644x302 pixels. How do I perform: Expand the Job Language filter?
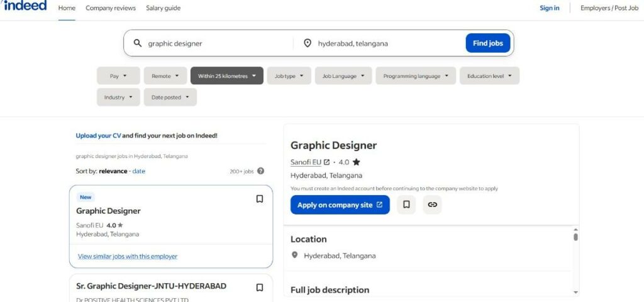tap(343, 76)
